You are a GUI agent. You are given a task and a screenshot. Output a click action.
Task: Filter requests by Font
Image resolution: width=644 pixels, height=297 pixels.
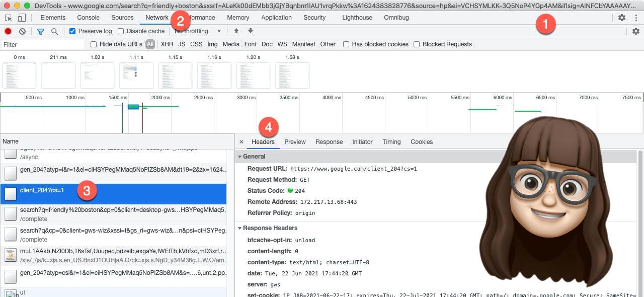click(251, 44)
